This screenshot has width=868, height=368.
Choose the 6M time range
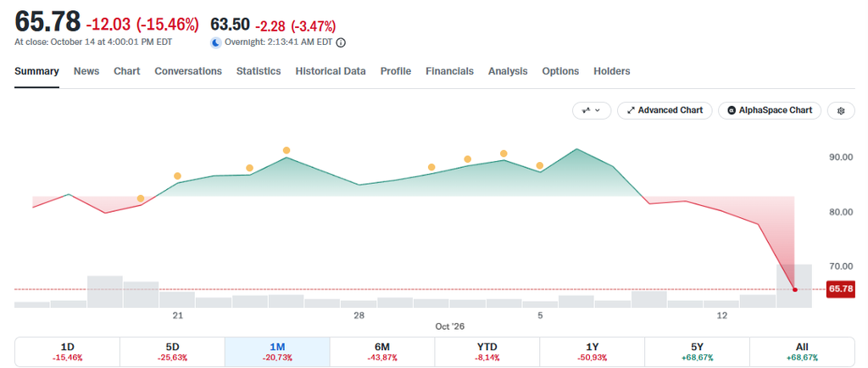[x=382, y=351]
